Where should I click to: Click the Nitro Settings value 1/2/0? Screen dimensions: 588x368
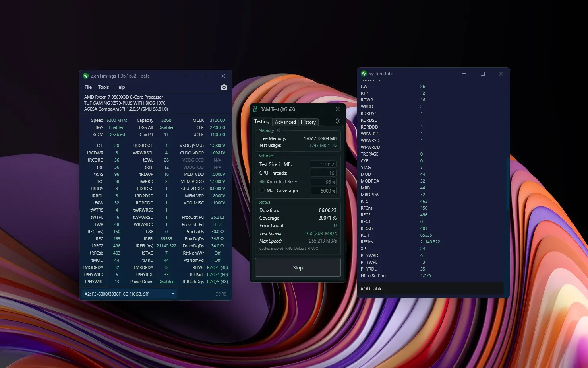pos(426,276)
